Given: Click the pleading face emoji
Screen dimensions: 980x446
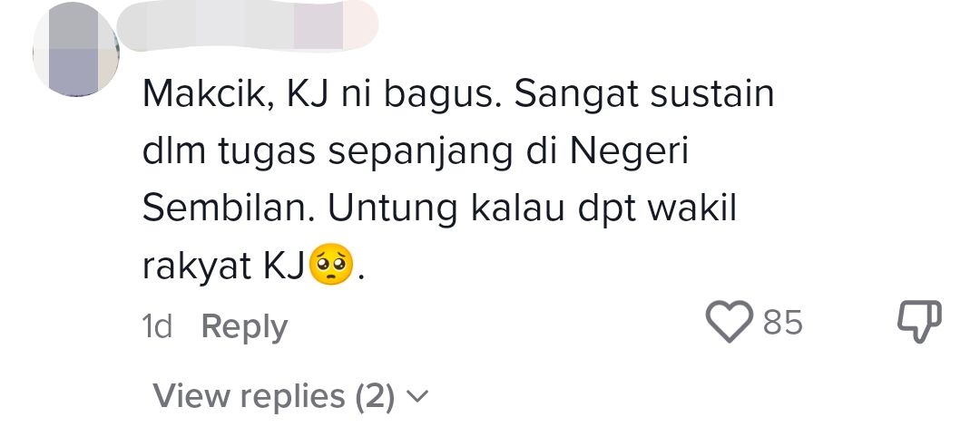Looking at the screenshot, I should coord(331,264).
